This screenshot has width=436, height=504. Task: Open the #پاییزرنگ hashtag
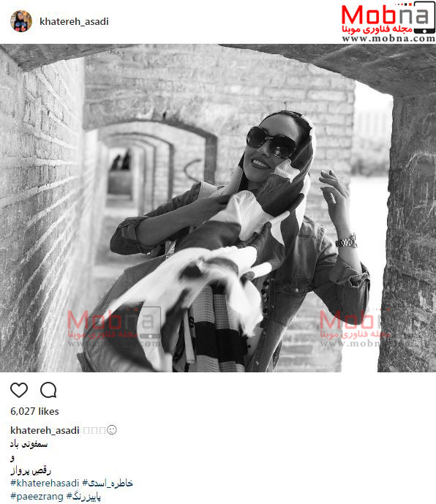point(83,497)
